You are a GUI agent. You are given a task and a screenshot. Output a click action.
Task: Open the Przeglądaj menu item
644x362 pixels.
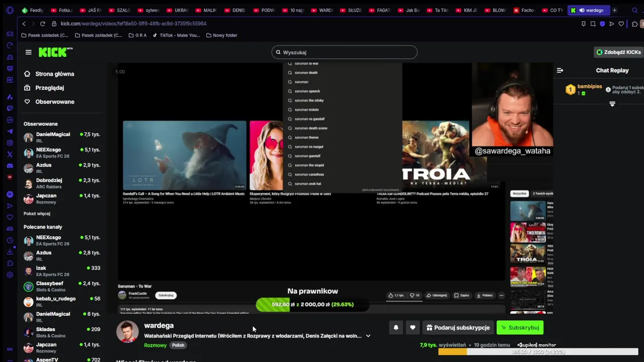coord(49,87)
